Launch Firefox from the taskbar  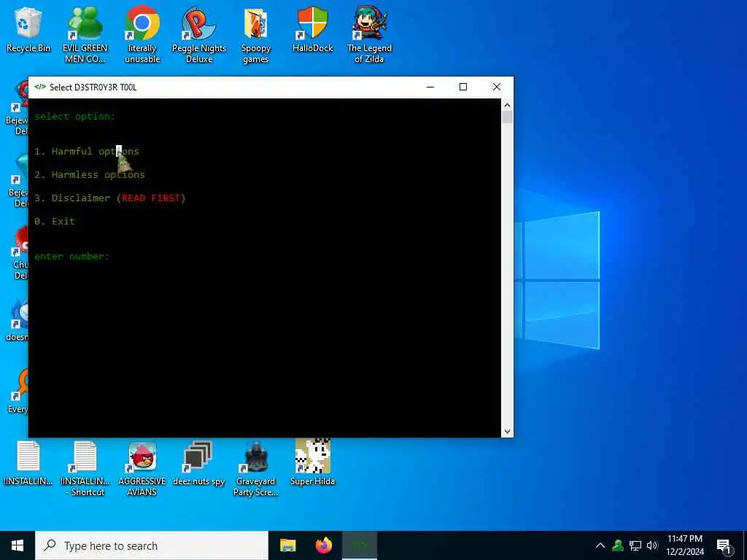tap(324, 545)
